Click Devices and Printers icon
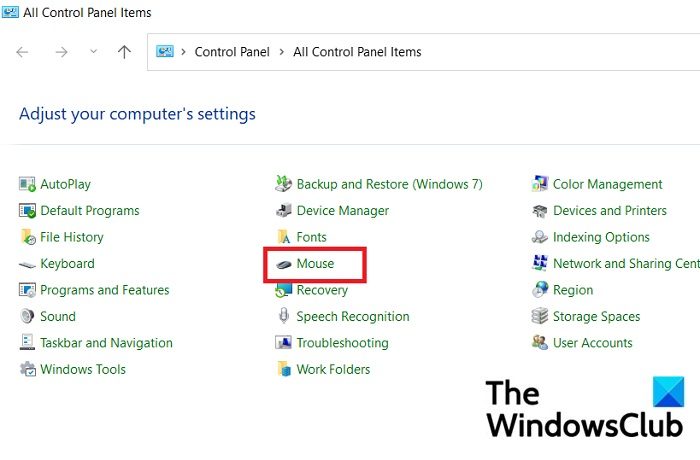The image size is (700, 460). (x=540, y=210)
